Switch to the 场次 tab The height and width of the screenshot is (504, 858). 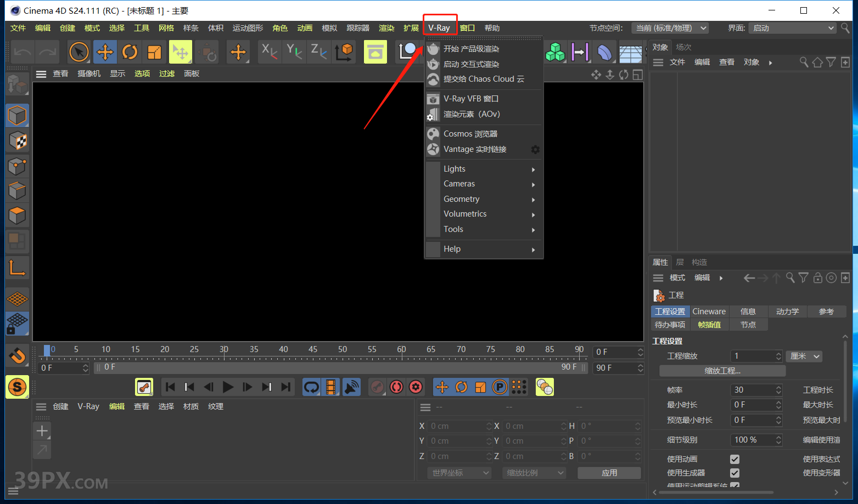point(683,47)
